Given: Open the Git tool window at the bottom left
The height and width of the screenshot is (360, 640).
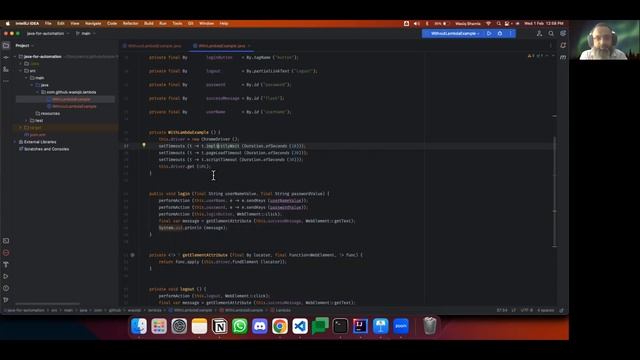Looking at the screenshot, I should (6, 300).
